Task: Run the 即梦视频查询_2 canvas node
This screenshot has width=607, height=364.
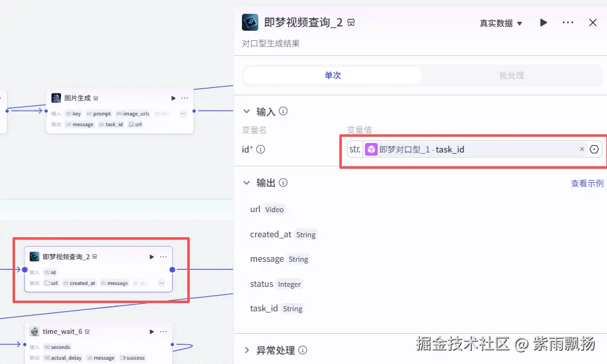Action: coord(152,257)
